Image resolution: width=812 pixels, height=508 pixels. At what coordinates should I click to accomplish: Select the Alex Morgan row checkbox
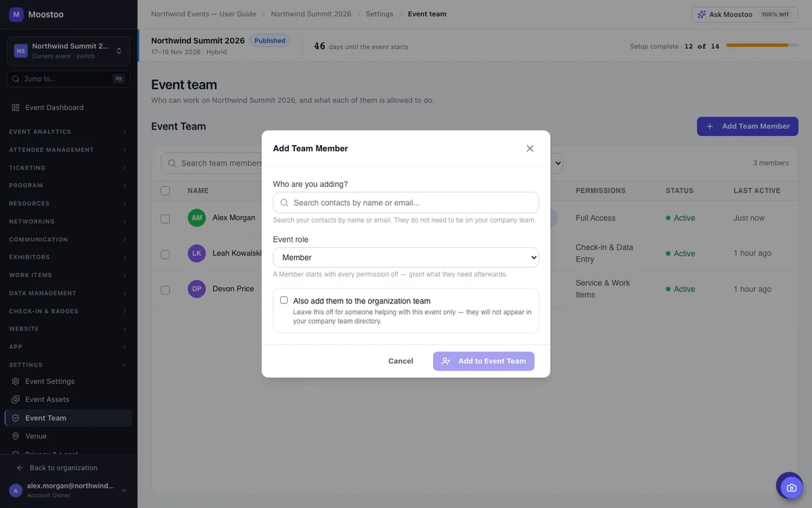(165, 219)
